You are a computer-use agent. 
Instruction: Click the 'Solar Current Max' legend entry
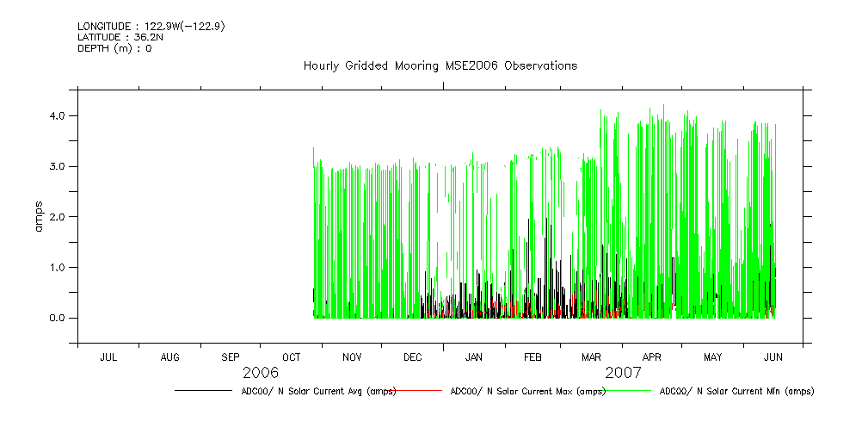(527, 391)
